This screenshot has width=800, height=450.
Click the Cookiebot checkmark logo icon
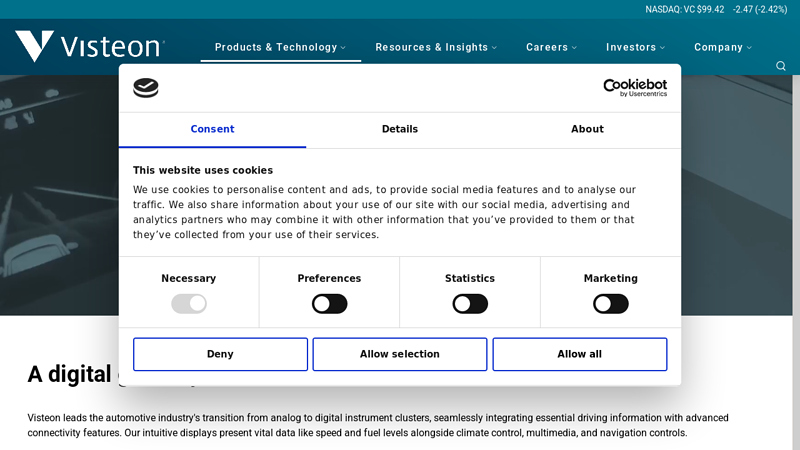146,88
